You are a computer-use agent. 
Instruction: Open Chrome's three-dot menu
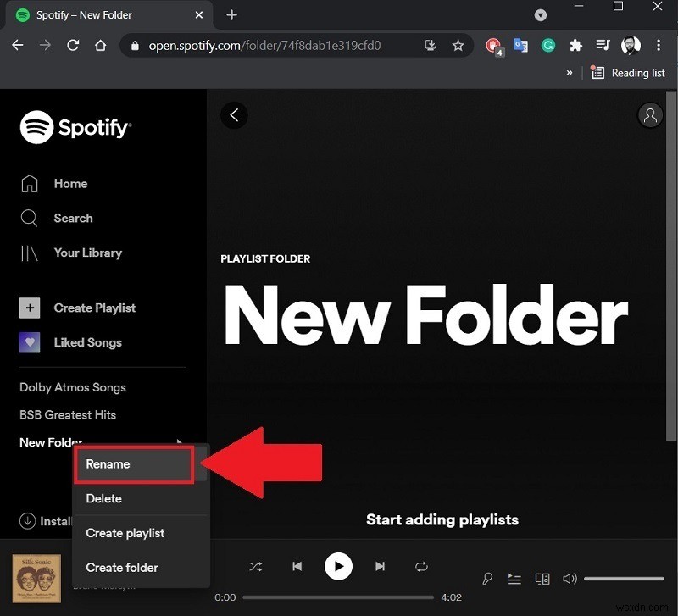coord(659,46)
